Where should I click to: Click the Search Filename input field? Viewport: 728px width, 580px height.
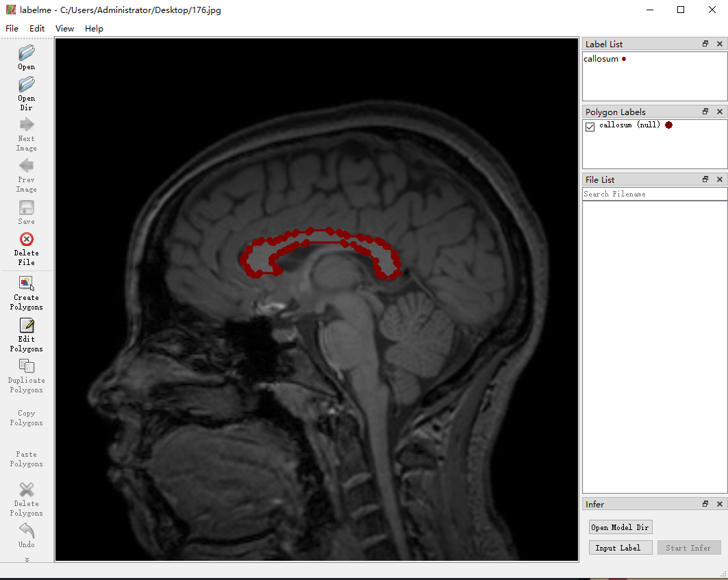pos(654,194)
